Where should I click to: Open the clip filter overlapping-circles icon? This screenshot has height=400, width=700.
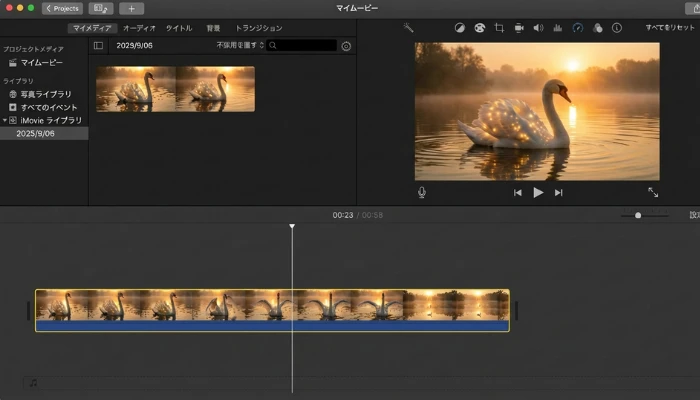point(597,28)
